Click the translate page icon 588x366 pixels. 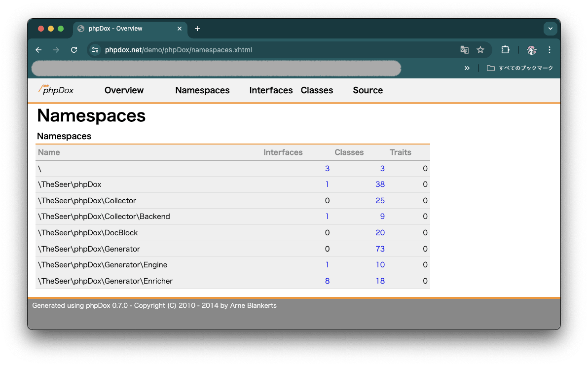point(464,50)
